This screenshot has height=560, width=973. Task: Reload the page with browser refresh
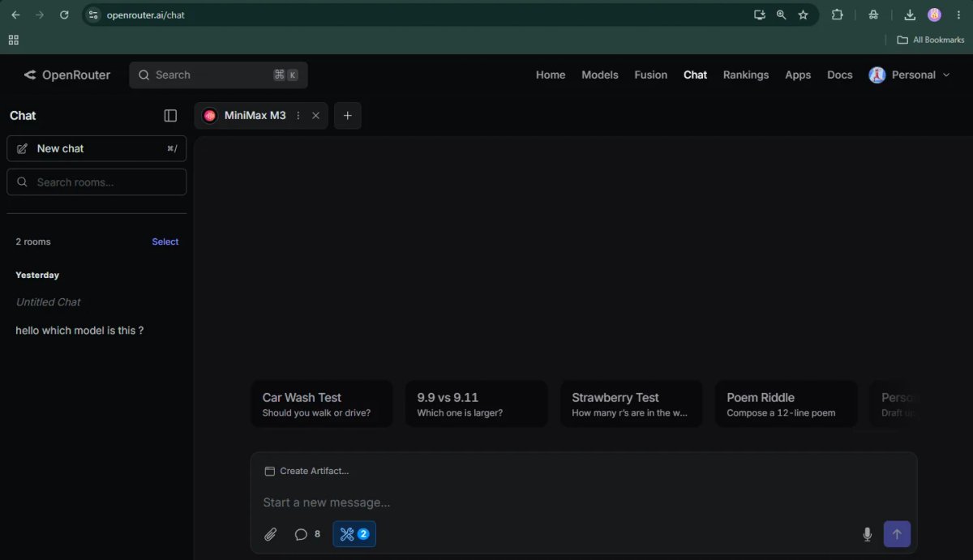pos(64,15)
